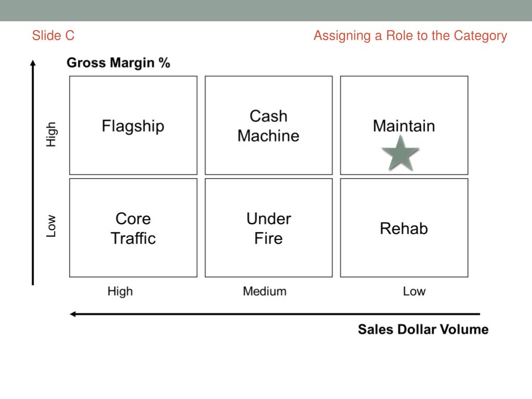Image resolution: width=532 pixels, height=399 pixels.
Task: Click the gray header bar at top
Action: (x=266, y=10)
